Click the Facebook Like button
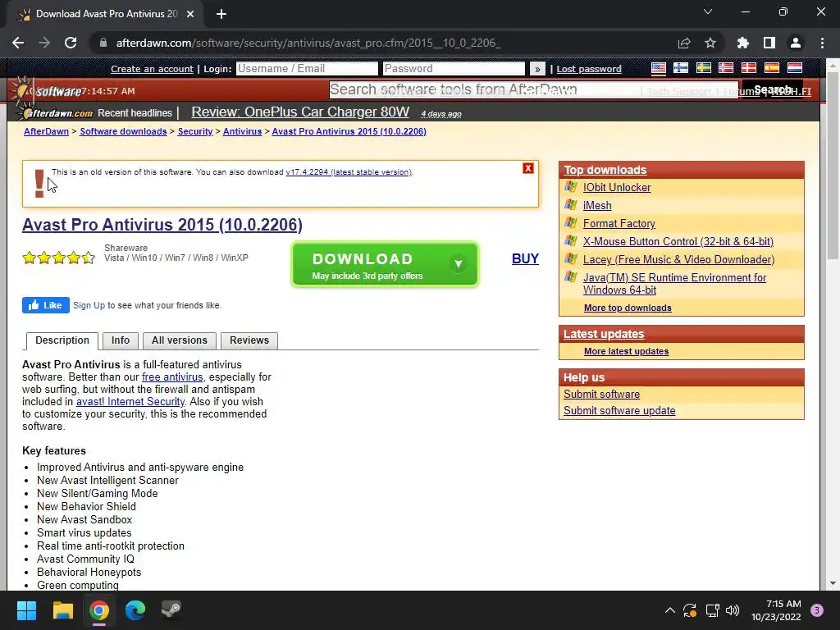 coord(46,305)
